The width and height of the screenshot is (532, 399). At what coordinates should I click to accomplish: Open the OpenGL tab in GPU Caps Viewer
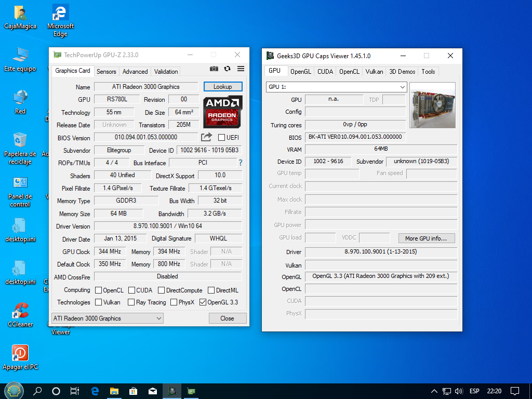tap(301, 71)
